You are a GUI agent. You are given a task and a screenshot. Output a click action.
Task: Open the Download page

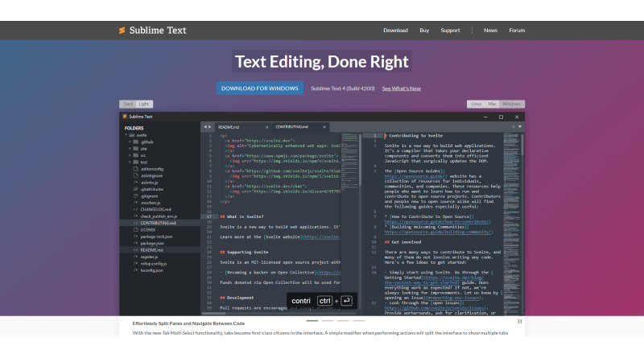[x=395, y=31]
